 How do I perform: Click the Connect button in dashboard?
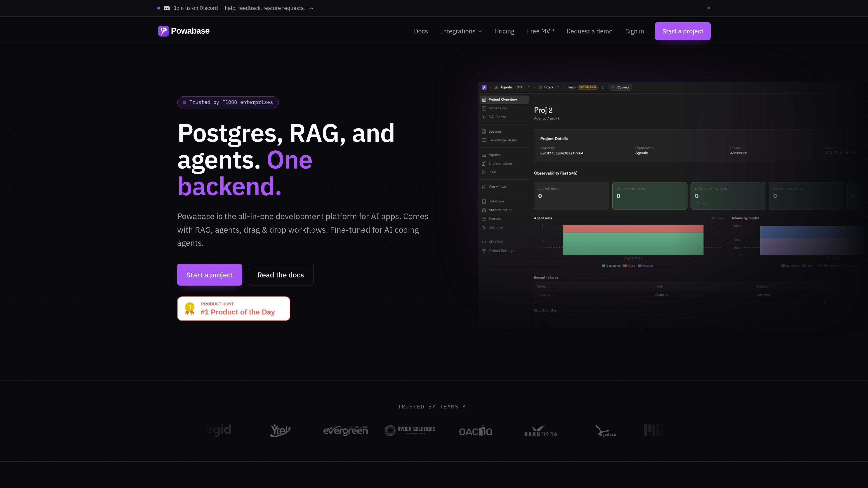pos(620,87)
